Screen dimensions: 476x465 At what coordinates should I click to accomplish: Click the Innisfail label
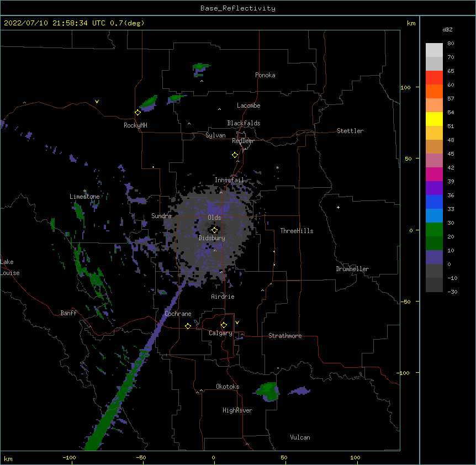[229, 180]
